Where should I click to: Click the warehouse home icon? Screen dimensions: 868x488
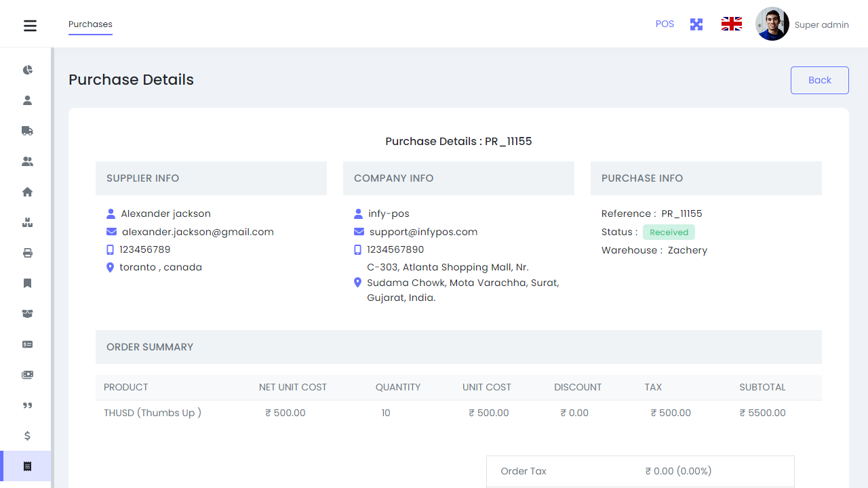pos(27,192)
